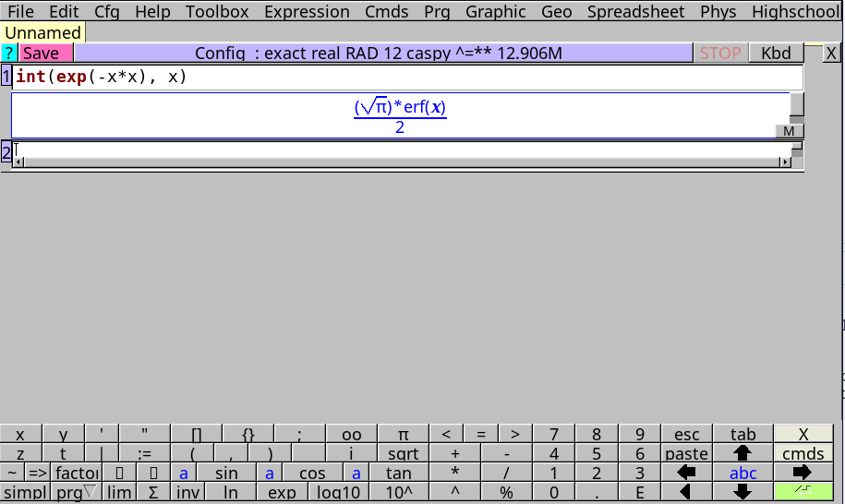Select level 1 by its number box
845x504 pixels.
click(x=6, y=76)
